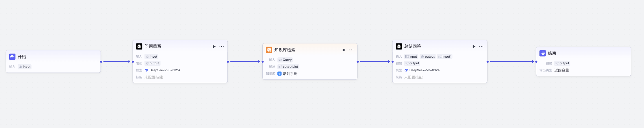Click 培训手册 knowledge base name
Viewport: 644px width, 128px height.
pos(290,74)
